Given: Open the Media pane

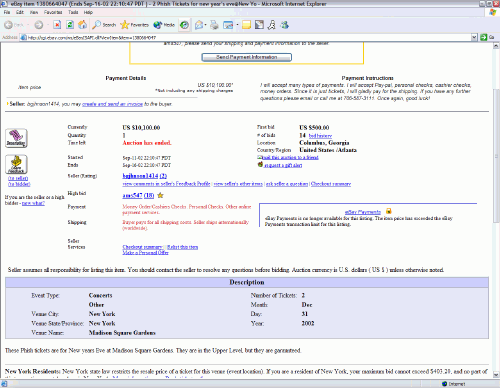Looking at the screenshot, I should 164,25.
